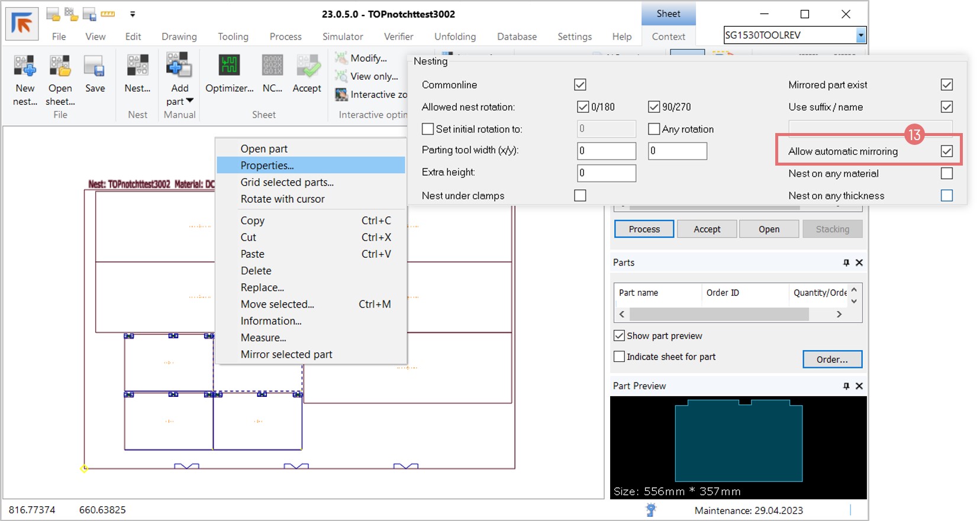Click the Extra height input field
This screenshot has height=521, width=980.
606,173
